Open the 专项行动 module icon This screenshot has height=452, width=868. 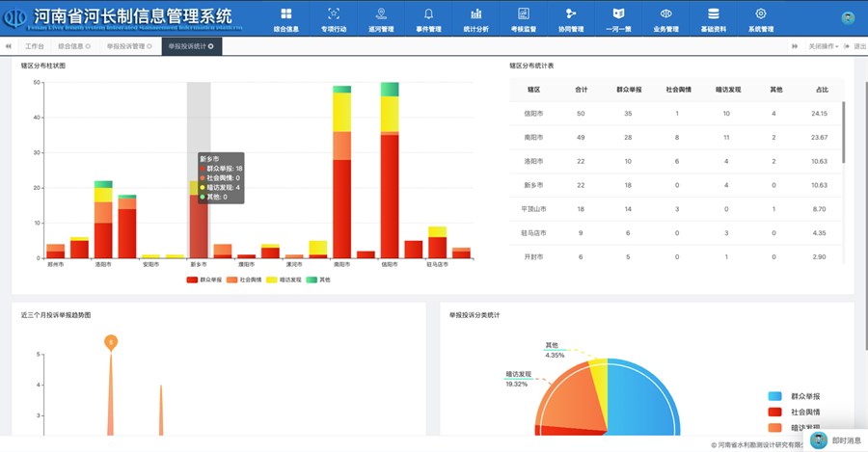click(334, 13)
